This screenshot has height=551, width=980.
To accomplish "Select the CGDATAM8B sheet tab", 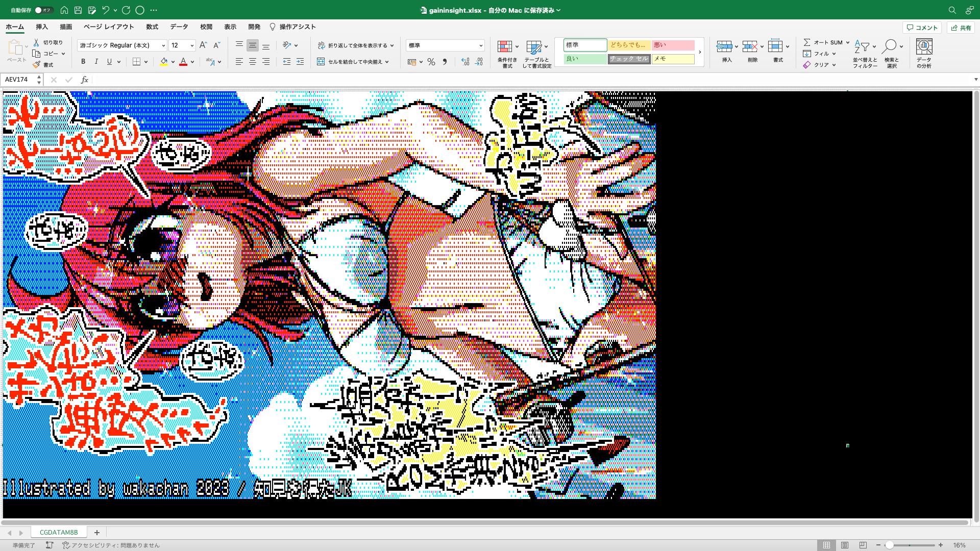I will (x=59, y=532).
